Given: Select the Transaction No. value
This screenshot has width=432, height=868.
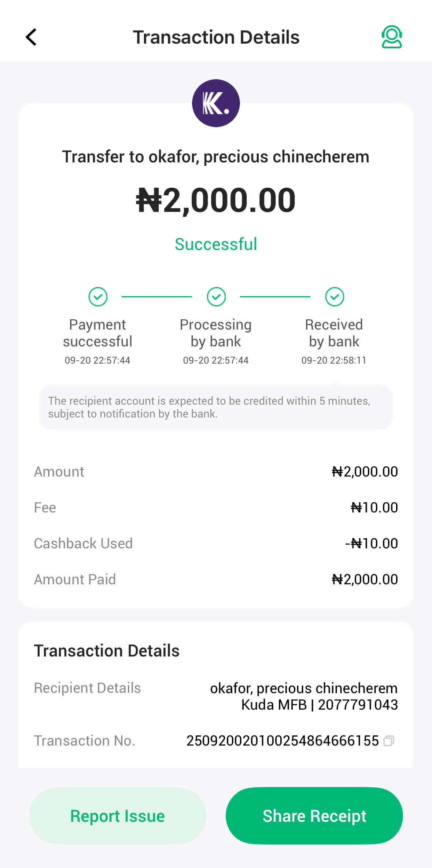Looking at the screenshot, I should coord(283,741).
